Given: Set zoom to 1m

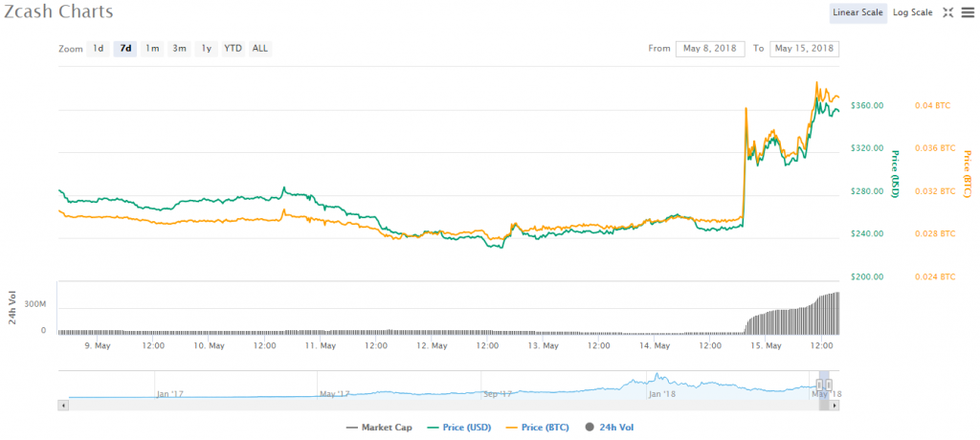Looking at the screenshot, I should 152,48.
